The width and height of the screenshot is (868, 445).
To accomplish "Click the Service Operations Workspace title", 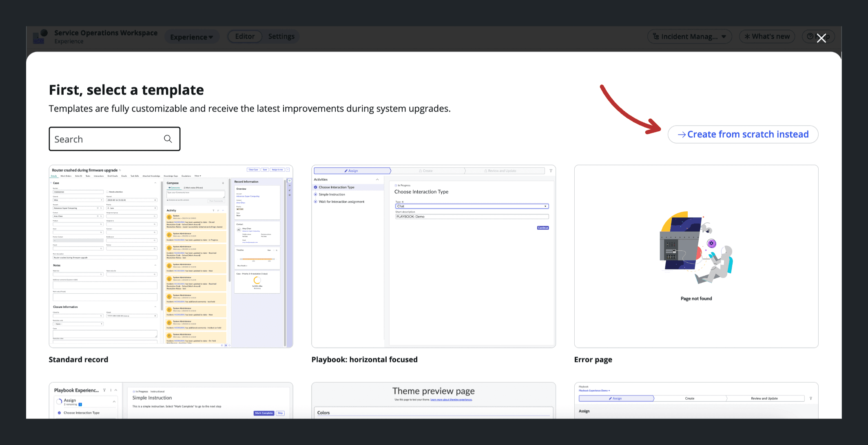I will [x=106, y=33].
